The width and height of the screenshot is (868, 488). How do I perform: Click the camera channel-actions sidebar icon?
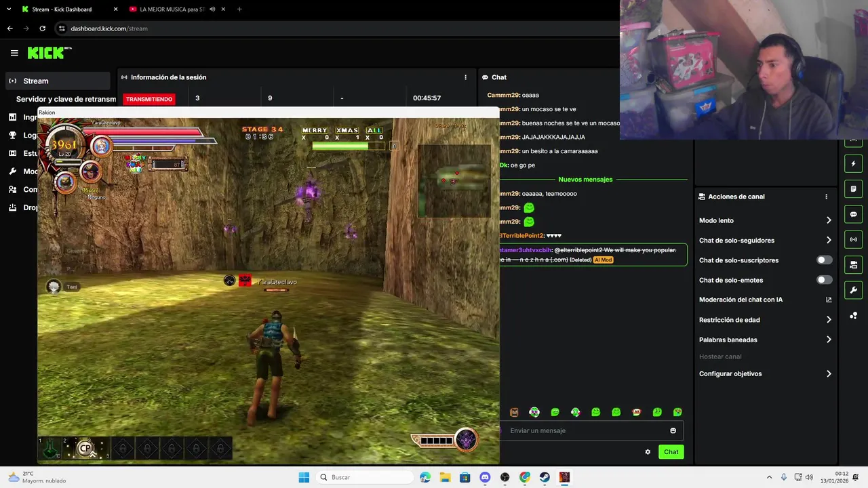[853, 264]
